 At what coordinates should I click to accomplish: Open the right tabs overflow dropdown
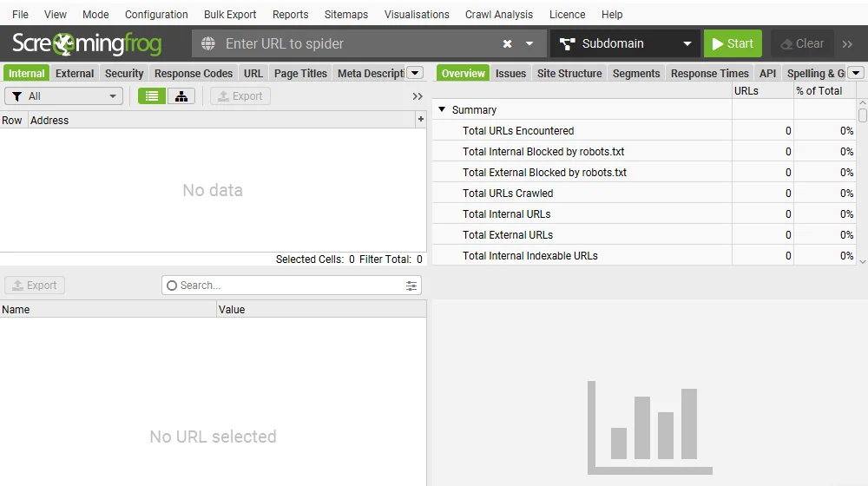pyautogui.click(x=857, y=73)
